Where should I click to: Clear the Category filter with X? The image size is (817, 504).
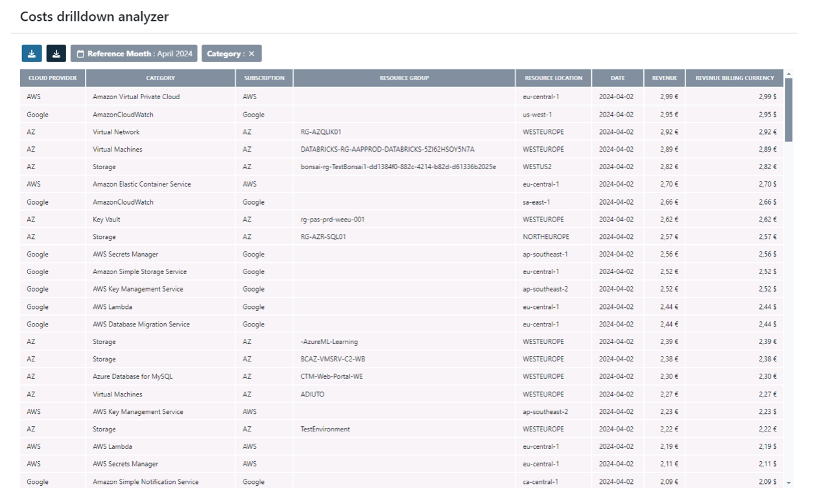(x=252, y=54)
